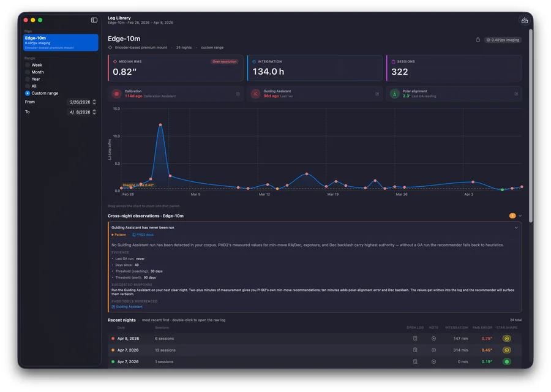Click the peak data point on RMS chart
This screenshot has width=551, height=392.
point(160,125)
